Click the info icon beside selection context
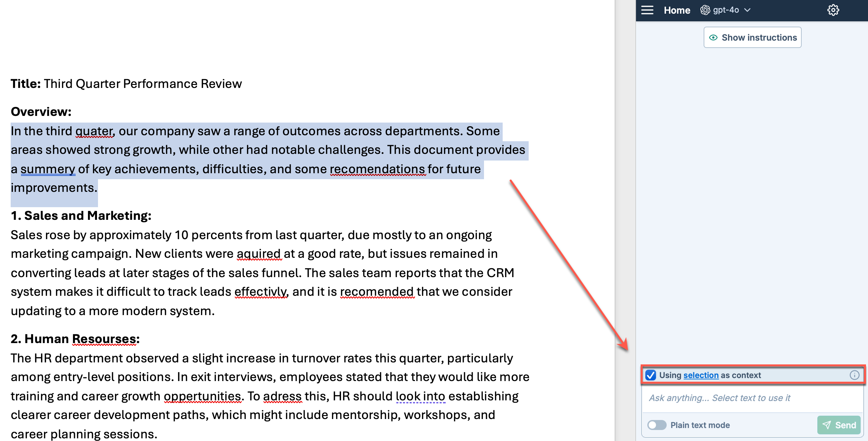 coord(854,375)
